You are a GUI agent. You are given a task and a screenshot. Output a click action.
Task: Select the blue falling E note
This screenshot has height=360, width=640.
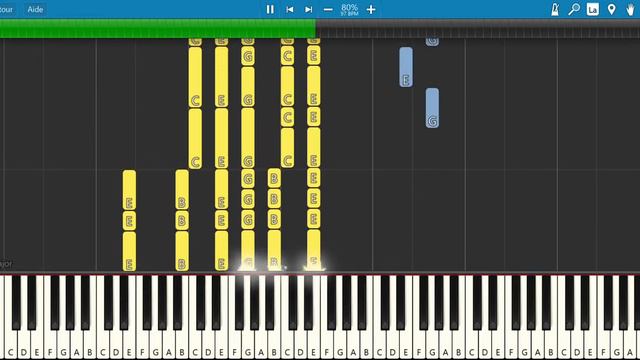pos(406,67)
